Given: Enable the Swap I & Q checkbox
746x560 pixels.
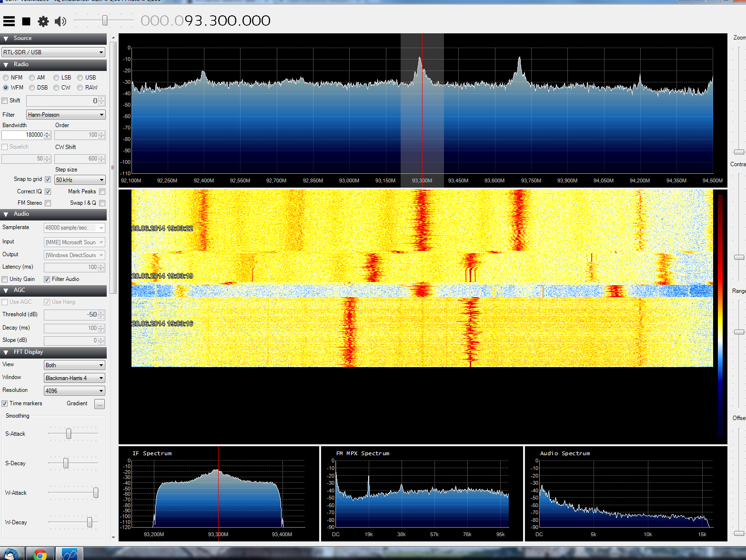Looking at the screenshot, I should click(102, 203).
